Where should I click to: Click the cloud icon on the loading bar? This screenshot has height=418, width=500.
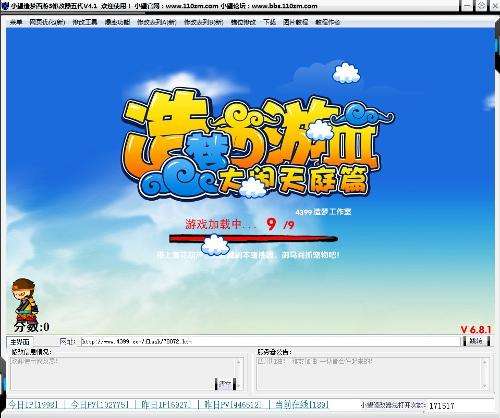(x=215, y=245)
